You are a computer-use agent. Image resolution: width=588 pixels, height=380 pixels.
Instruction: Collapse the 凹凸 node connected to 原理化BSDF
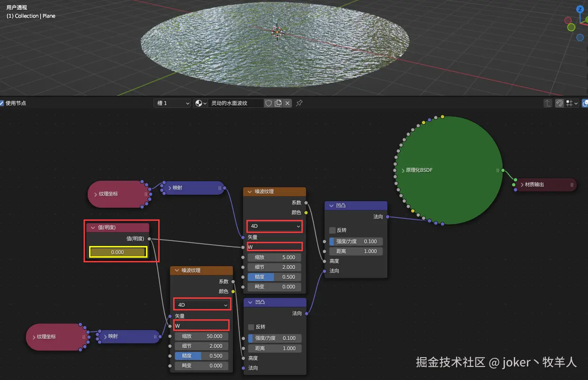pos(331,205)
